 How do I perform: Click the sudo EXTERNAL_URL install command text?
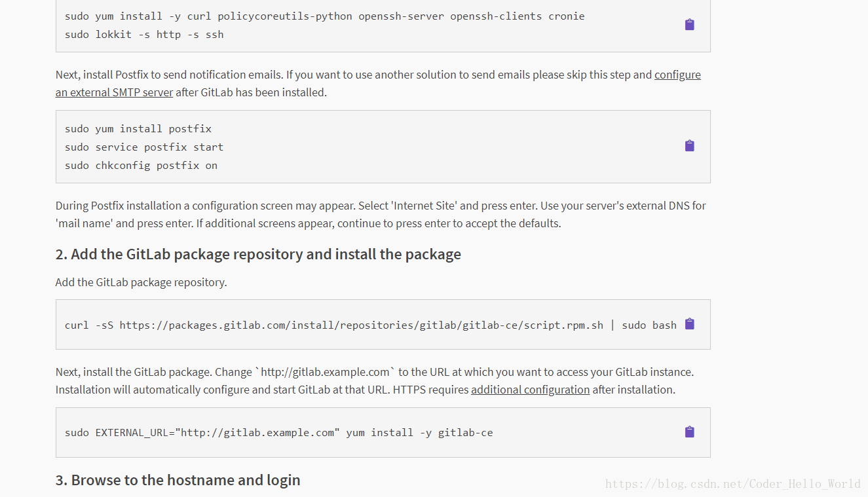pyautogui.click(x=278, y=433)
